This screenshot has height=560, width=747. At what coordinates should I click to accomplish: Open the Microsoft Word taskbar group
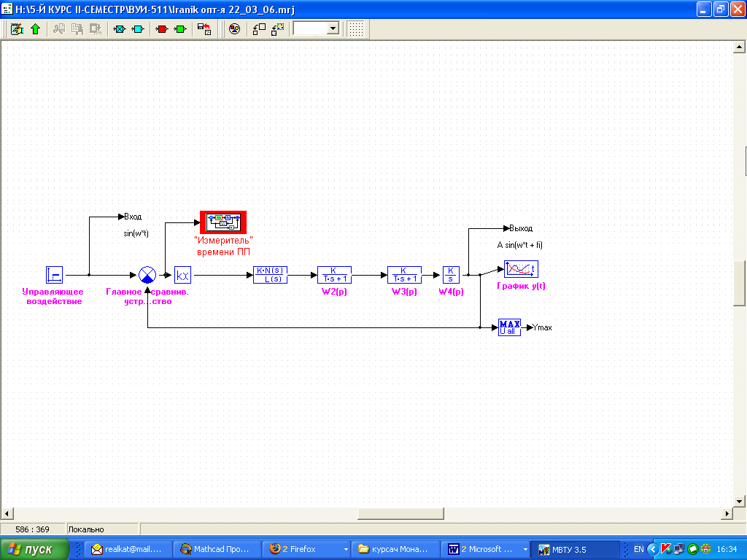484,550
